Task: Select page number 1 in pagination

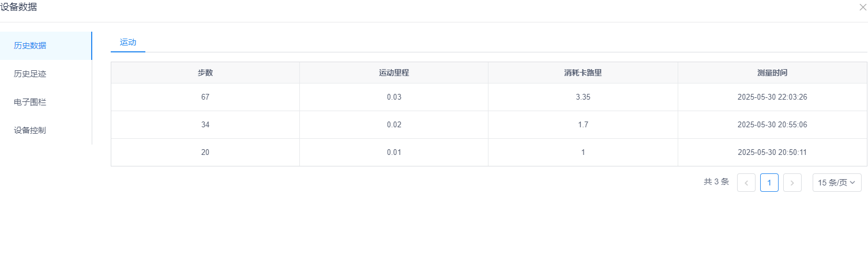Action: click(x=769, y=183)
